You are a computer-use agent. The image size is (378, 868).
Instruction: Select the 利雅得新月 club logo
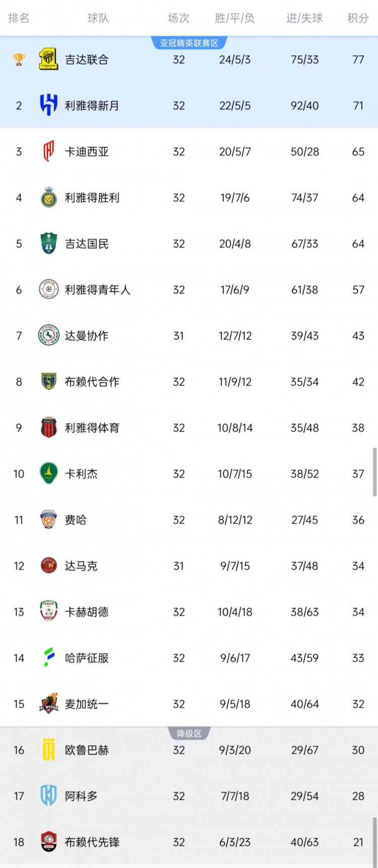tap(48, 105)
